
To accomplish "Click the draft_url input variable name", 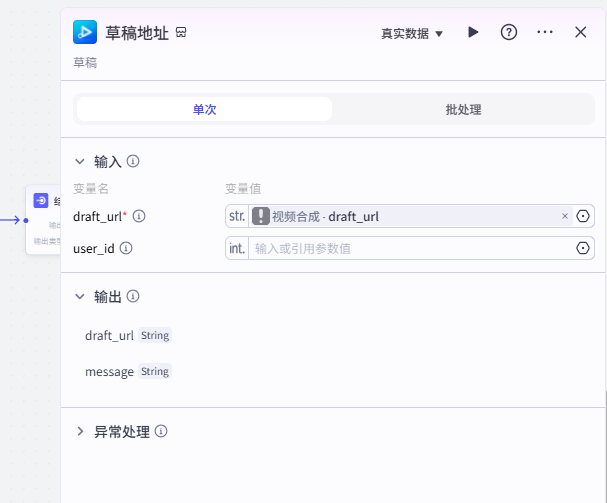I will pos(98,216).
